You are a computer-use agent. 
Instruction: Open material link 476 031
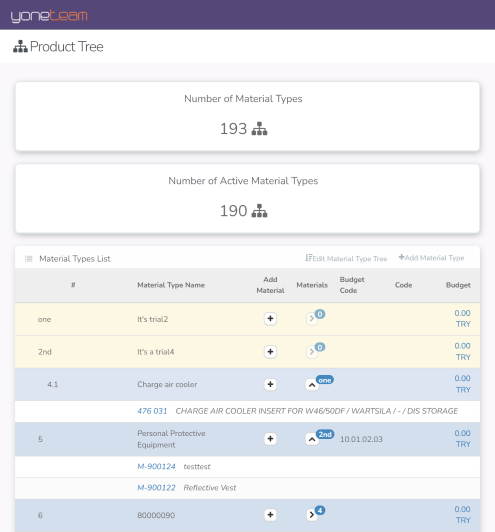[152, 411]
